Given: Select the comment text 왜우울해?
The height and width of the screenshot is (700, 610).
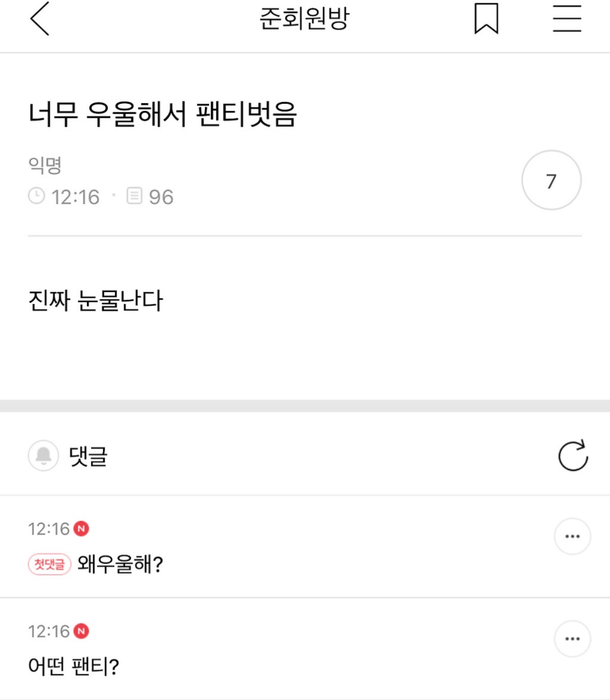Looking at the screenshot, I should (120, 564).
